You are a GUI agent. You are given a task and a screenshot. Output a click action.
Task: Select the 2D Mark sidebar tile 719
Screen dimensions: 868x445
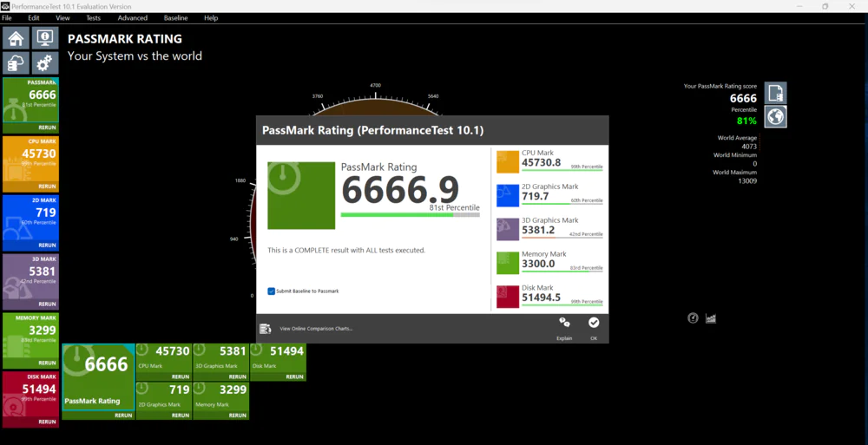(x=30, y=223)
